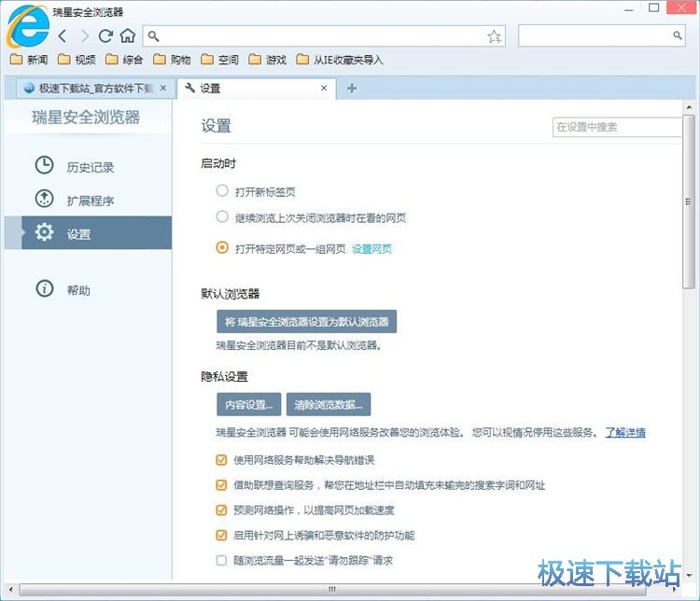Image resolution: width=700 pixels, height=601 pixels.
Task: Open the 空间 bookmark folder
Action: pyautogui.click(x=219, y=60)
